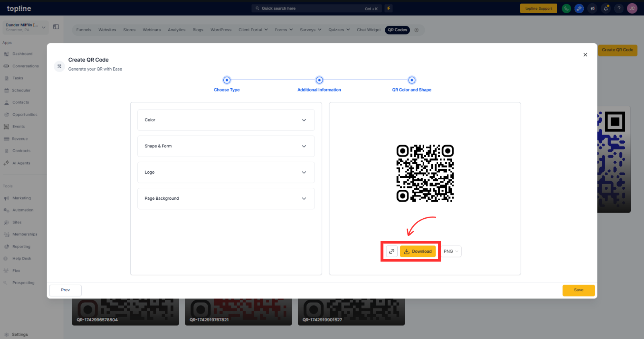Open the Client Portal dropdown menu
Image resolution: width=644 pixels, height=339 pixels.
point(253,30)
